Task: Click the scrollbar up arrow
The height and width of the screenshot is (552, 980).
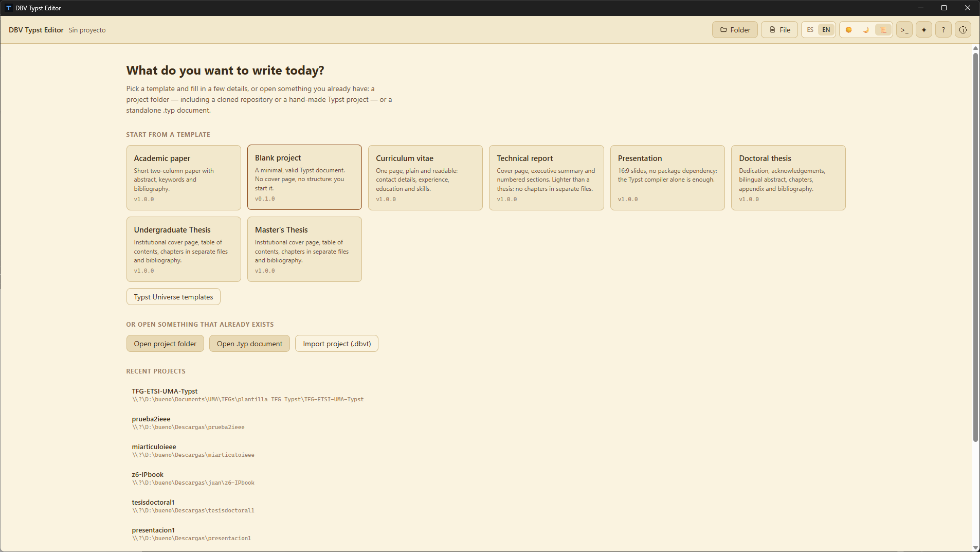Action: tap(975, 48)
